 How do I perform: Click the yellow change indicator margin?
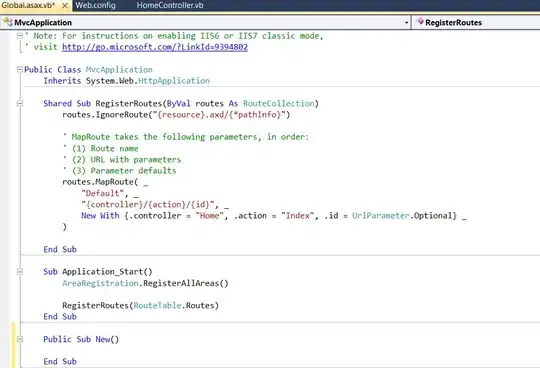point(13,345)
